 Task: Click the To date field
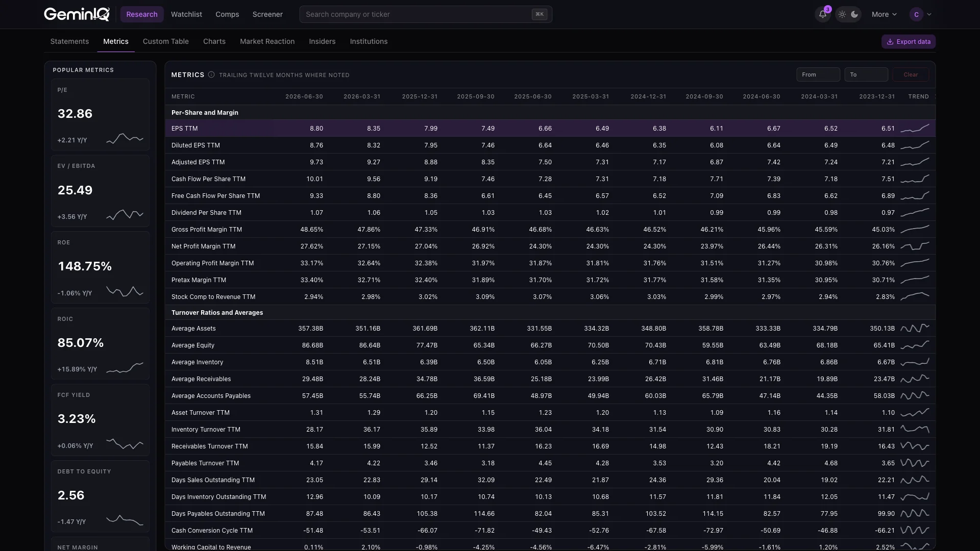tap(866, 74)
